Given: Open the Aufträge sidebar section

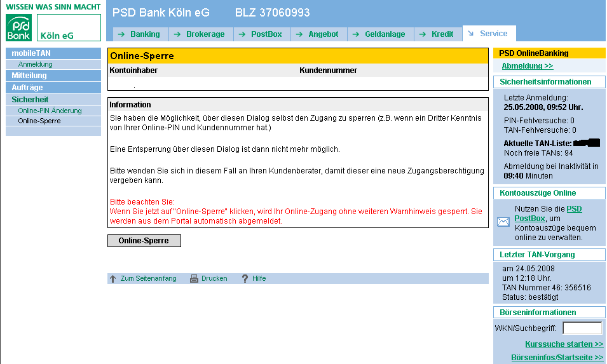Looking at the screenshot, I should [53, 88].
